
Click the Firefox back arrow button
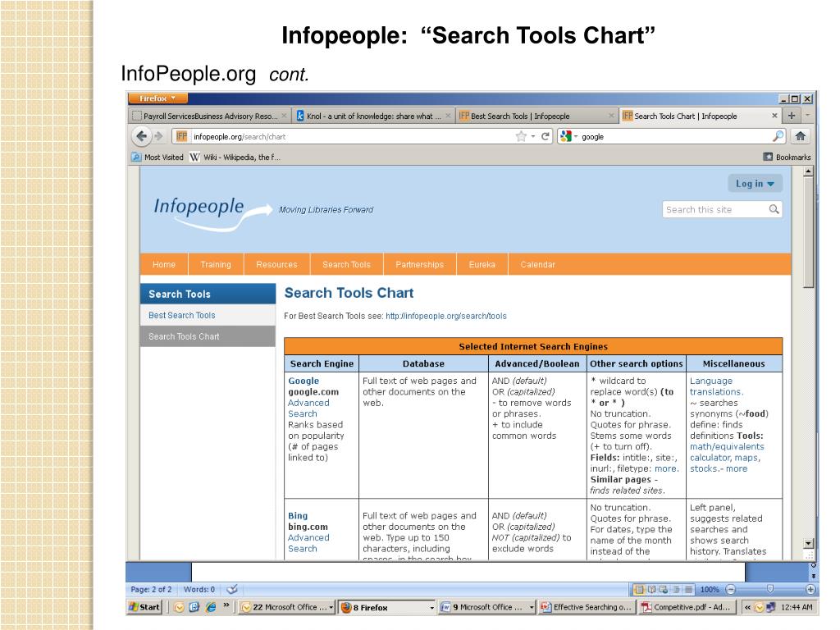pyautogui.click(x=141, y=136)
